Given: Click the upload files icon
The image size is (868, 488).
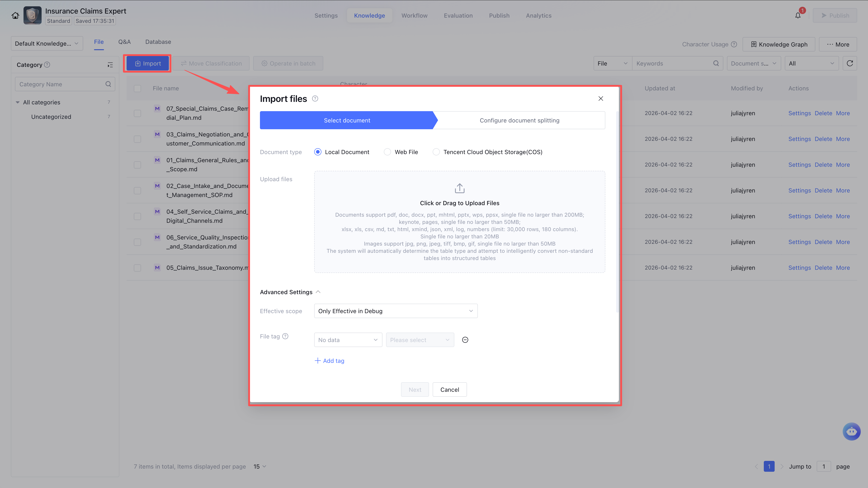Looking at the screenshot, I should coord(460,188).
